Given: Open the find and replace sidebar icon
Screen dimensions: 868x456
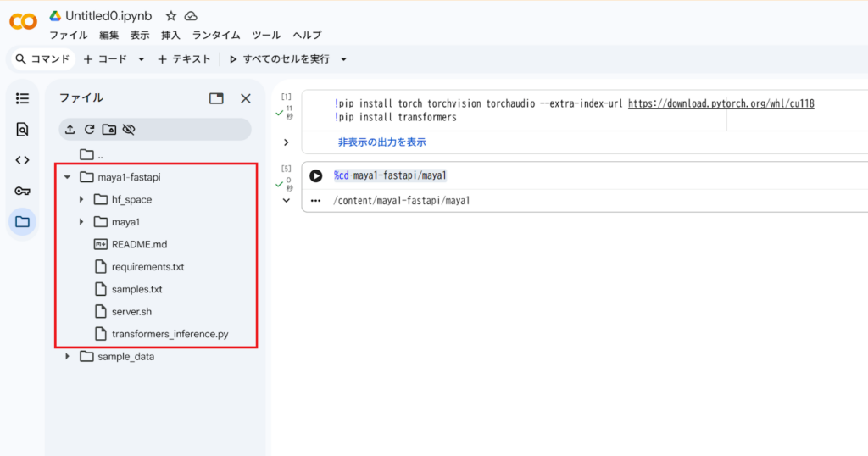Looking at the screenshot, I should (x=22, y=130).
